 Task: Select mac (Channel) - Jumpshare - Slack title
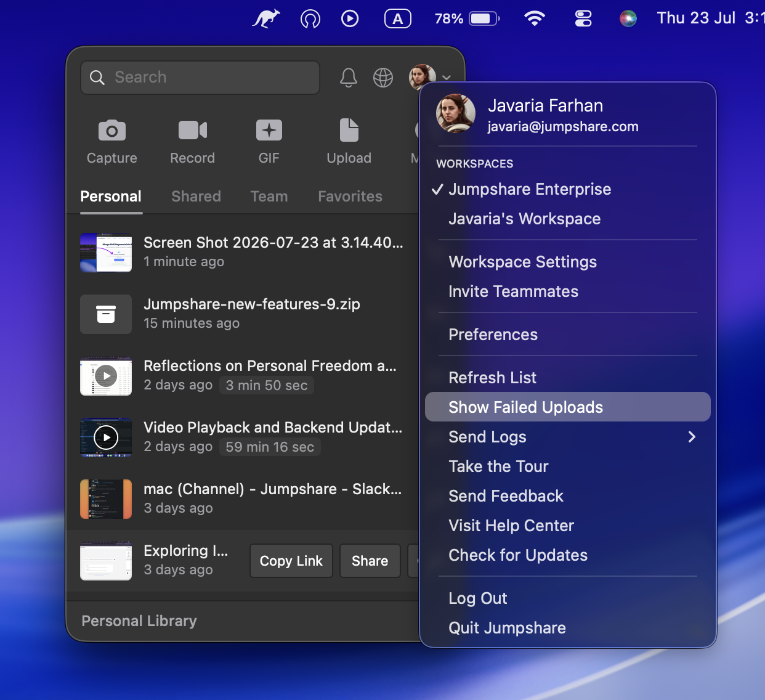click(x=273, y=489)
